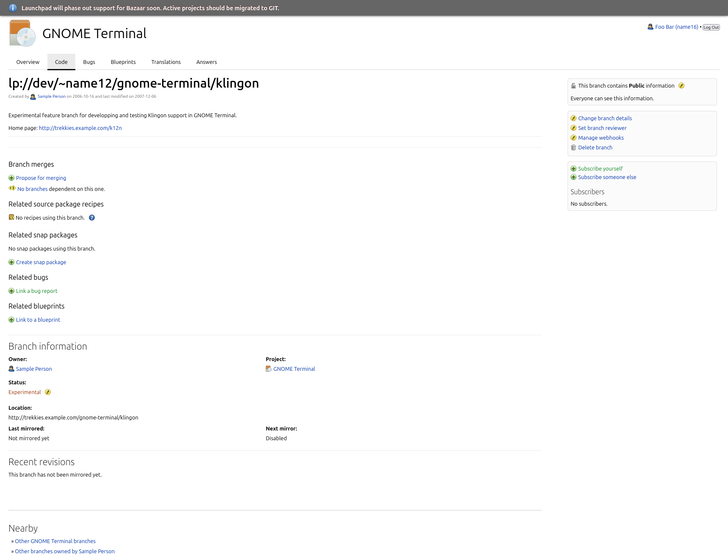Viewport: 728px width, 560px height.
Task: Go to the Overview tab
Action: pos(28,62)
